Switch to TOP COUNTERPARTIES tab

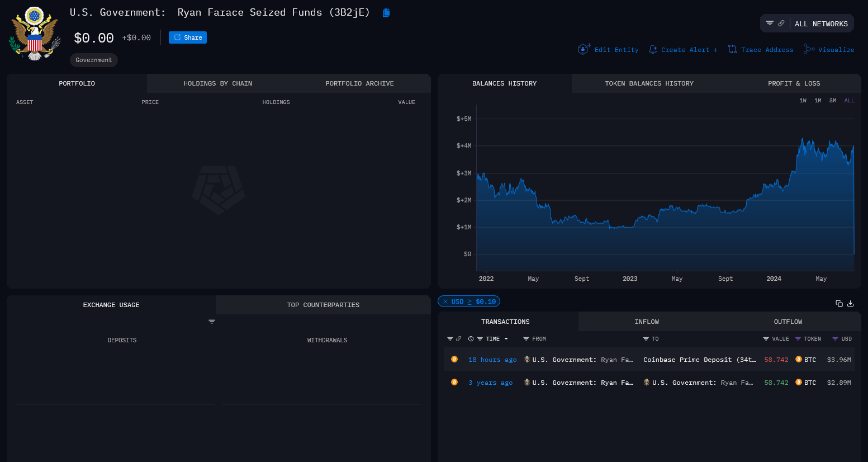pos(323,305)
